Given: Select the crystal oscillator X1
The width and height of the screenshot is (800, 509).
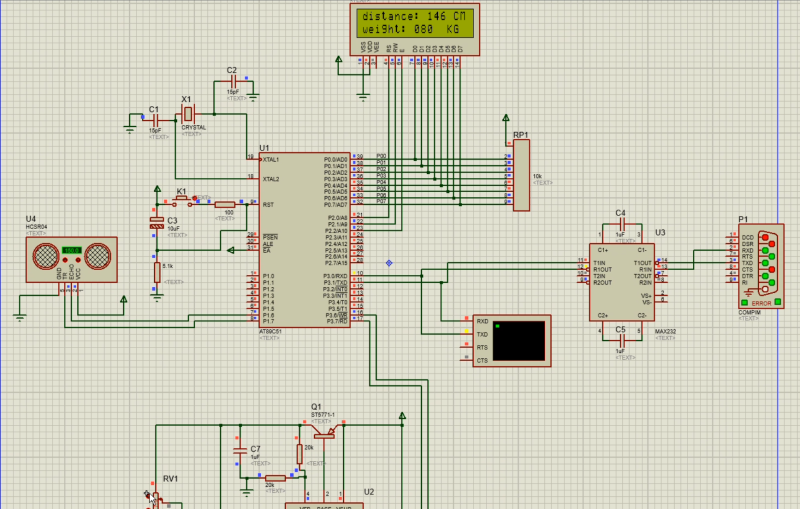Looking at the screenshot, I should coord(186,114).
